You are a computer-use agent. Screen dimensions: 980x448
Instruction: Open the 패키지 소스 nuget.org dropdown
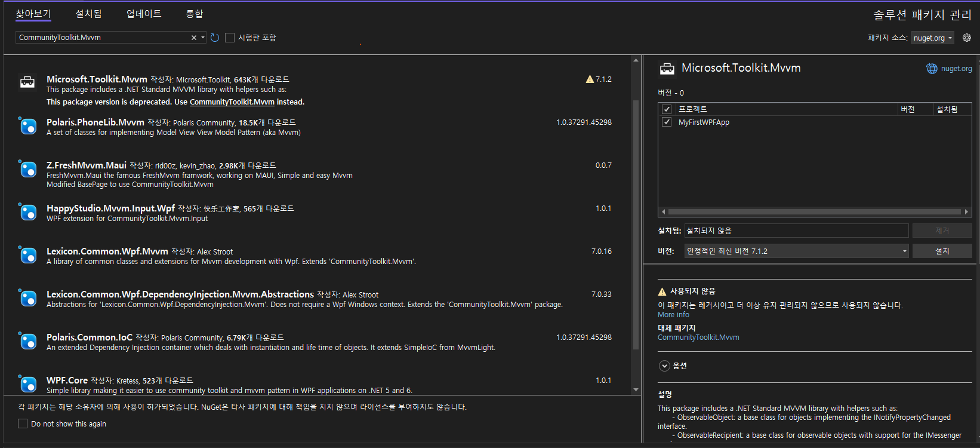933,38
